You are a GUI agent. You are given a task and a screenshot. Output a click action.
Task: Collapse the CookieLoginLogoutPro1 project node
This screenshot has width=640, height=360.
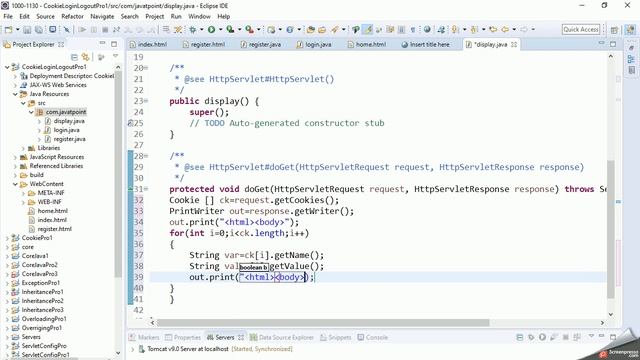[7, 67]
